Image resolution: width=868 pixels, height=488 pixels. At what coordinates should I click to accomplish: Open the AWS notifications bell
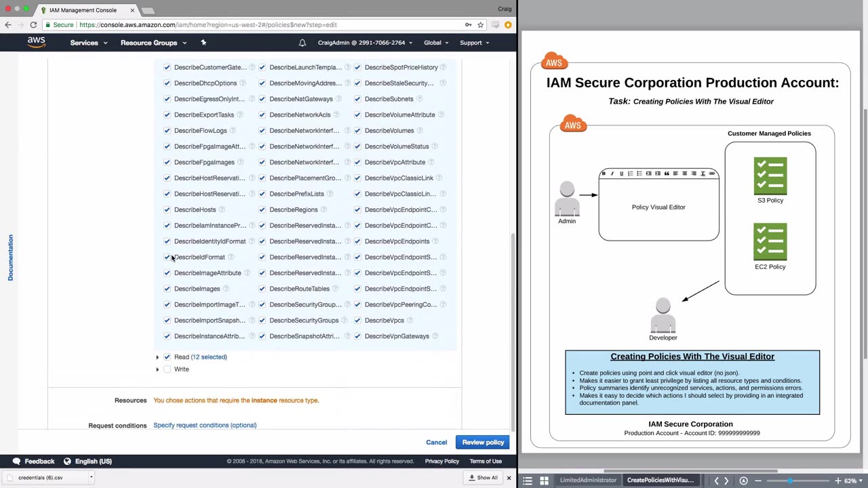(302, 43)
